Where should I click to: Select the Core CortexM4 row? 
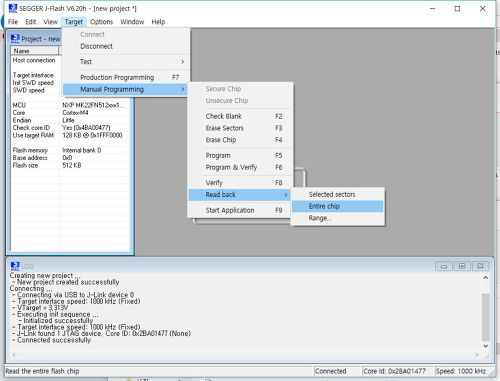[70, 113]
